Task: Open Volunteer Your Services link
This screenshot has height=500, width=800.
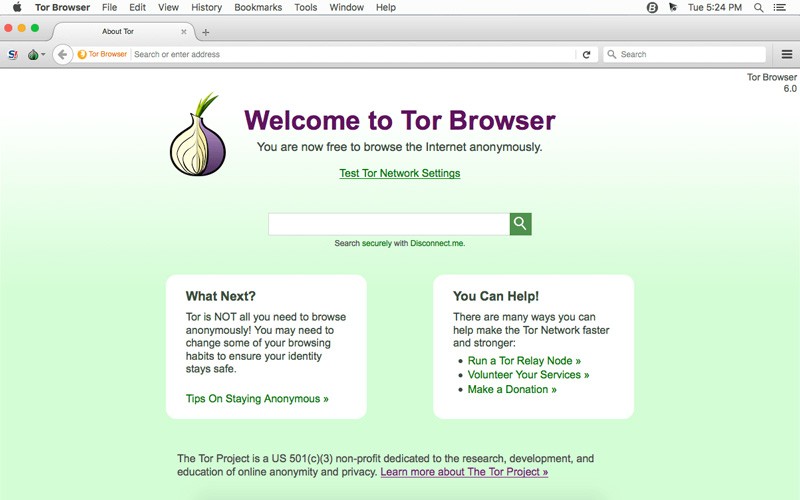Action: tap(528, 374)
